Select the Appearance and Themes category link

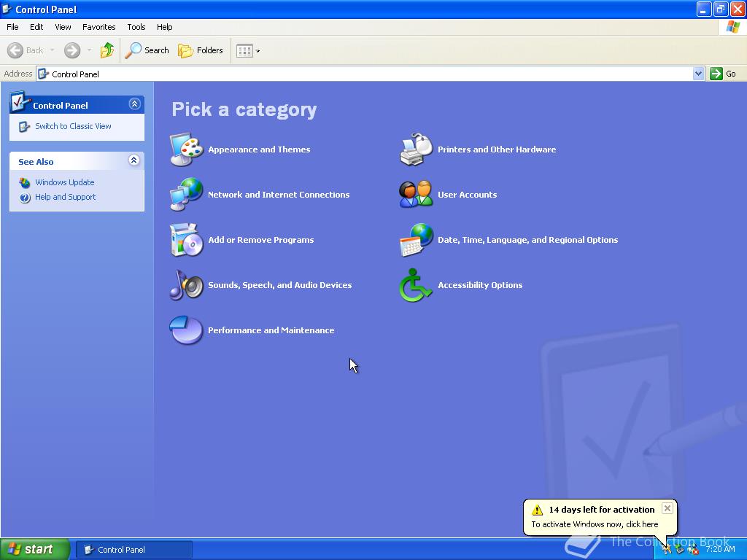point(259,149)
